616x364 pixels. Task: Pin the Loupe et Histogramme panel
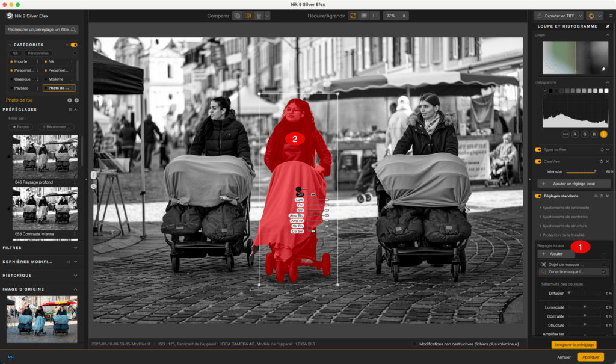point(608,26)
